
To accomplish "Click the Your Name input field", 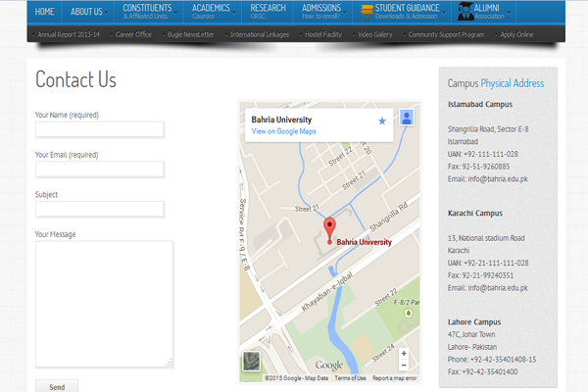I will click(100, 129).
